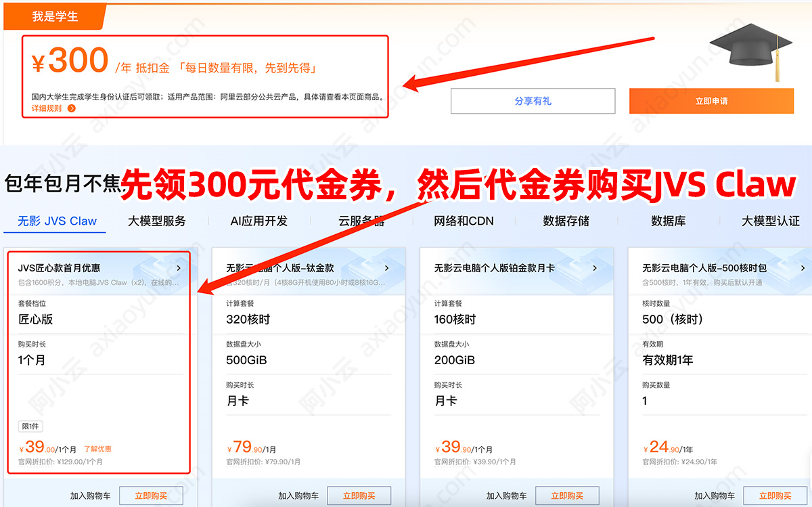Select 有效期1年 validity option
Screen dimensions: 812x507
668,360
